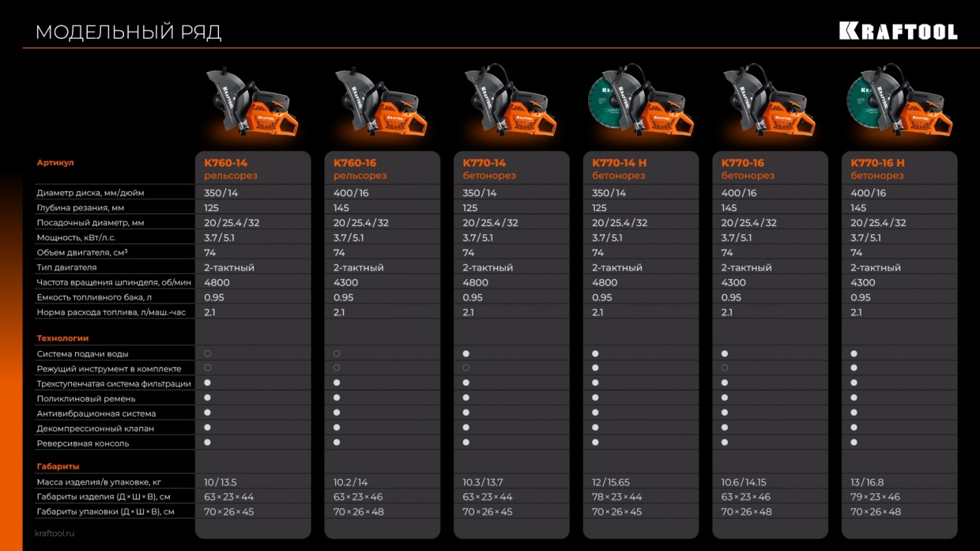The width and height of the screenshot is (980, 551).
Task: Click the Реверсивная консоль row label
Action: click(82, 443)
